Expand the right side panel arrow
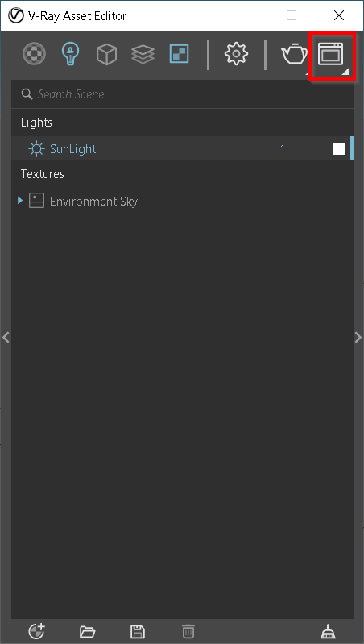Screen dimensions: 364x644 [x=358, y=338]
